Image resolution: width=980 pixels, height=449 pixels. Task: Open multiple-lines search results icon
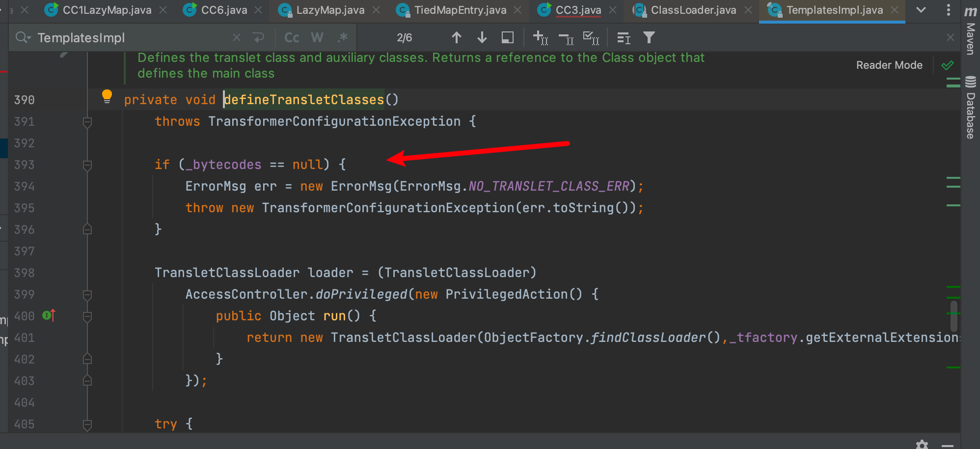pos(624,38)
